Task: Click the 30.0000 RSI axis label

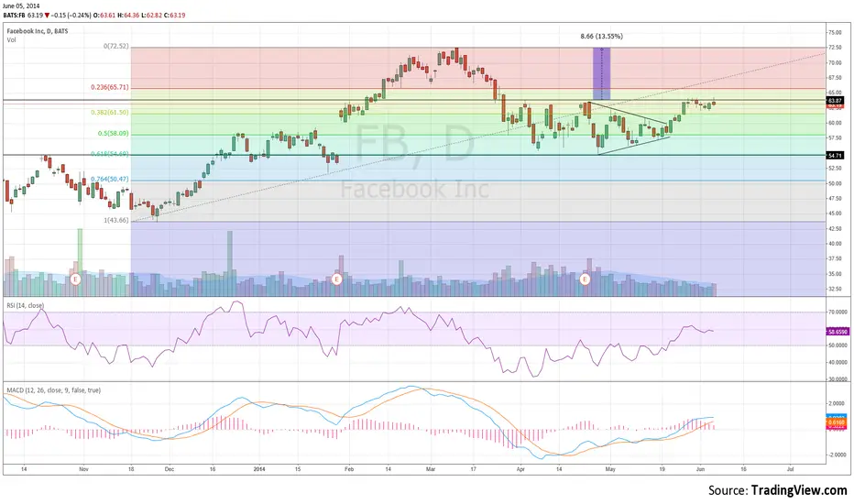Action: 838,378
